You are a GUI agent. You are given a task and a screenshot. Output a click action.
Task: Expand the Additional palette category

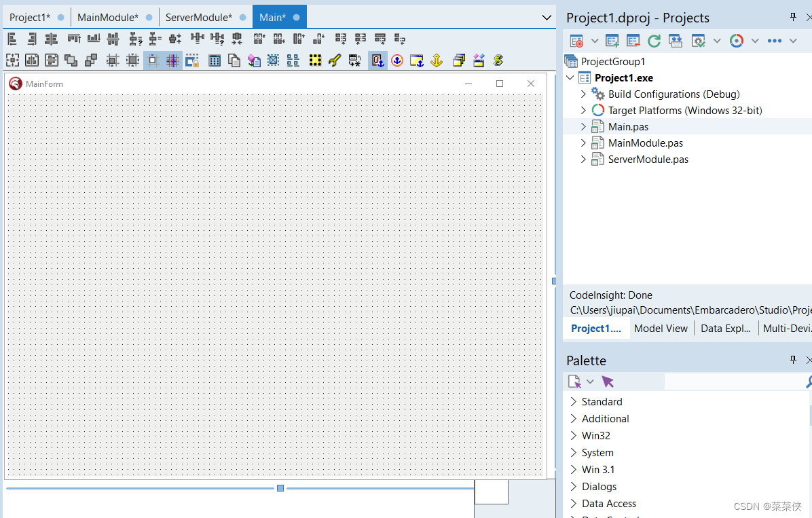point(573,419)
